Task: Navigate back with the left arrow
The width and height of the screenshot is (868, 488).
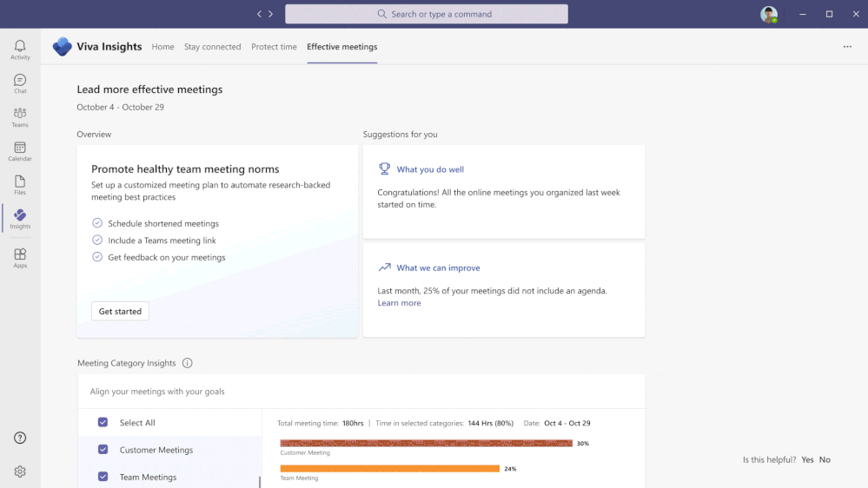Action: 259,14
